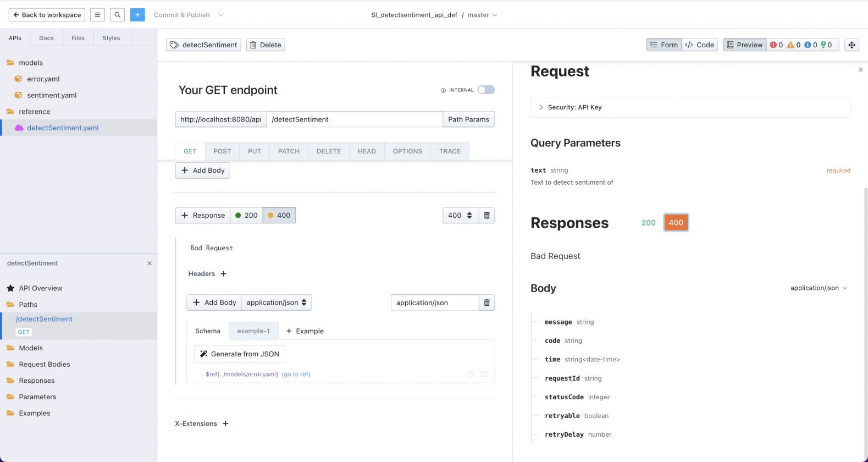Screen dimensions: 868x462
Task: Click the /detectSentiment path input field
Action: (x=355, y=119)
